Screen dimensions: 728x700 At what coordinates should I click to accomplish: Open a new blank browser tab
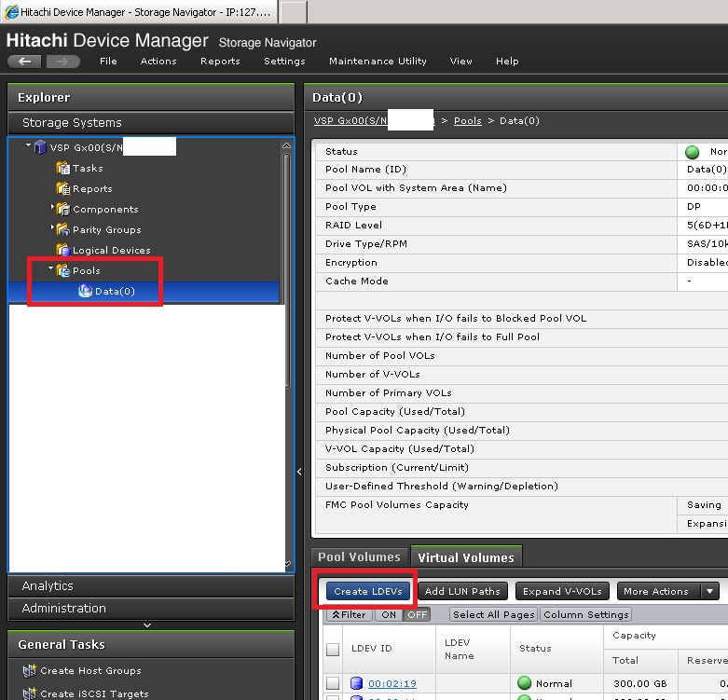tap(294, 12)
